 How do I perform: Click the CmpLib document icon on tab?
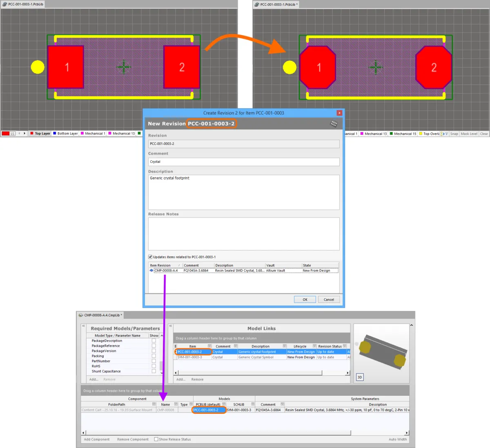81,315
